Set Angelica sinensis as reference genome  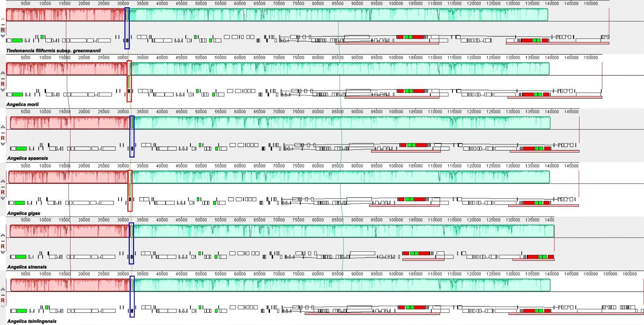(x=3, y=246)
